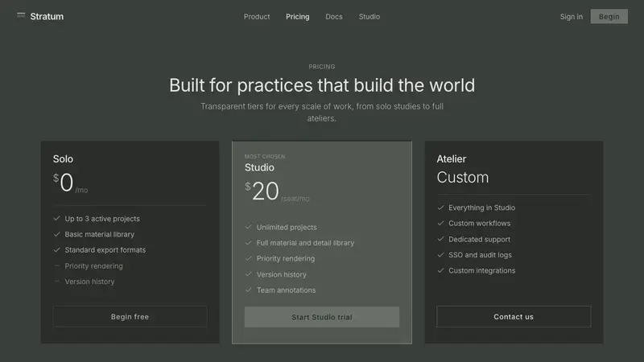This screenshot has height=362, width=644.
Task: Click the 'SSO and audit logs' text
Action: point(480,255)
